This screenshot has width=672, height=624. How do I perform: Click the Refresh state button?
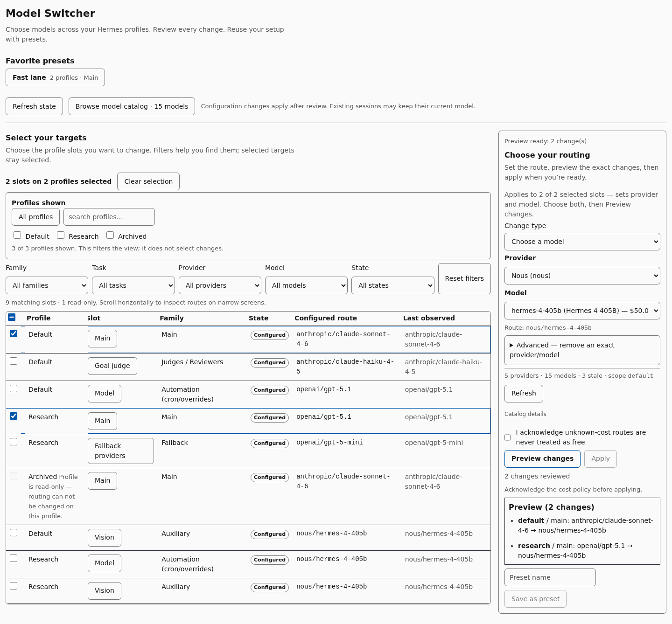coord(34,106)
